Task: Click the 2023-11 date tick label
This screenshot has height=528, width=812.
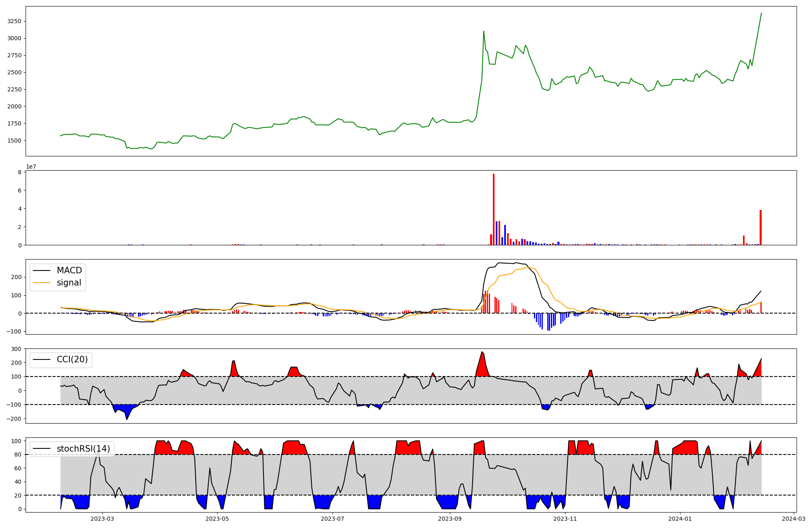Action: tap(565, 519)
